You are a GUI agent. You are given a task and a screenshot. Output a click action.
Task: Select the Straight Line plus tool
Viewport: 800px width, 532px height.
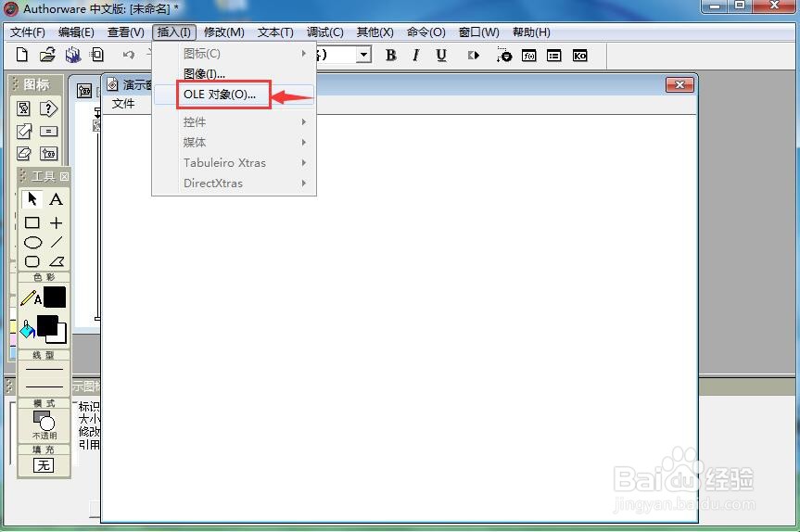click(57, 222)
